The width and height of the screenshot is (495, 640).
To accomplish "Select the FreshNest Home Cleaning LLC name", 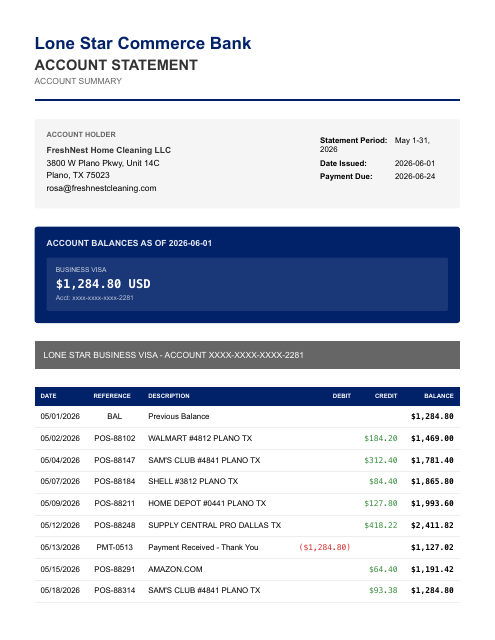I will [x=109, y=150].
